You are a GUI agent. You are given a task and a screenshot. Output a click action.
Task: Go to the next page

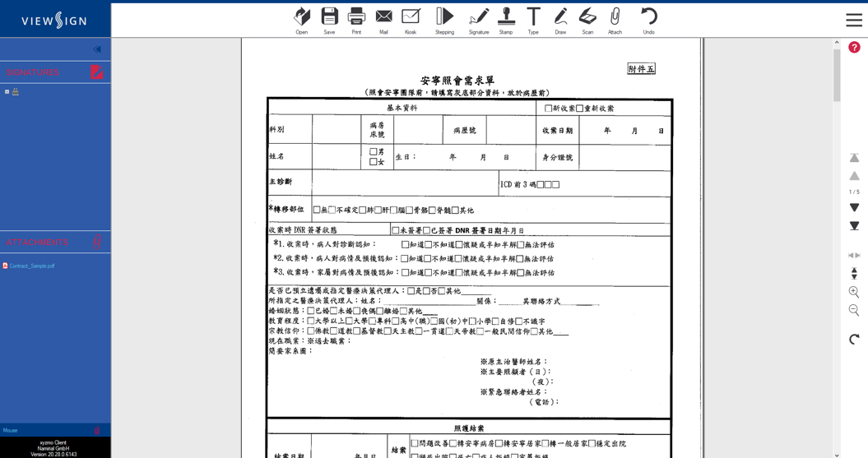[854, 207]
